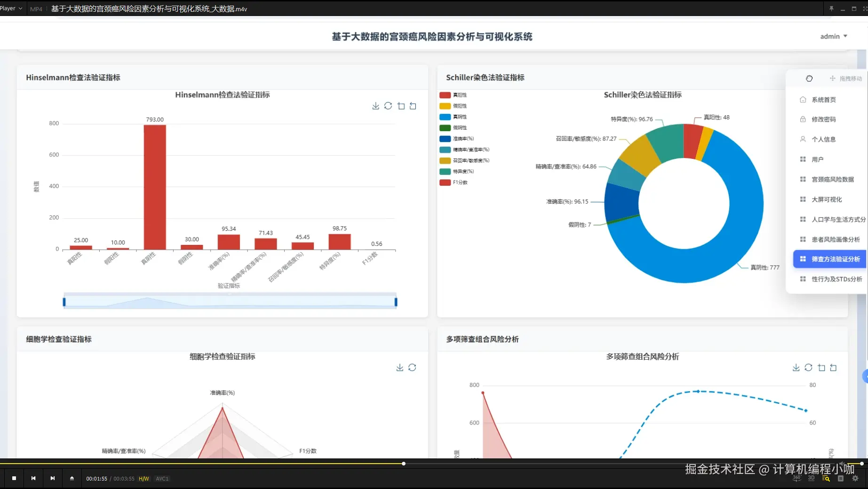Viewport: 868px width, 489px height.
Task: Open the 用户 management menu item
Action: (818, 159)
